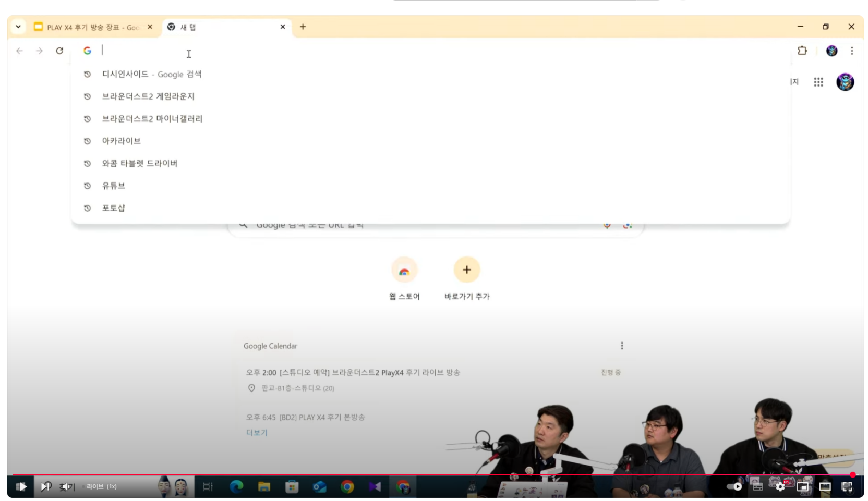The image size is (868, 501).
Task: Search by image with Google Lens icon
Action: (x=628, y=226)
